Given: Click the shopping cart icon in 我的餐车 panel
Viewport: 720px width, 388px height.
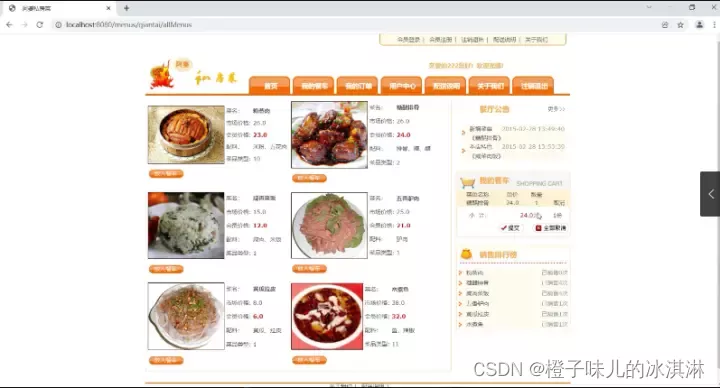Looking at the screenshot, I should click(467, 182).
